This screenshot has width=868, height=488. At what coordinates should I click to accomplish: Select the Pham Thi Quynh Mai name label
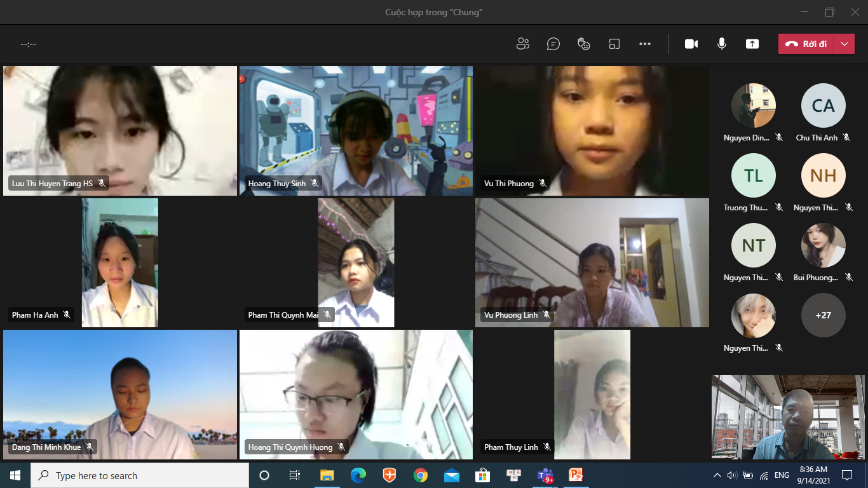point(283,315)
